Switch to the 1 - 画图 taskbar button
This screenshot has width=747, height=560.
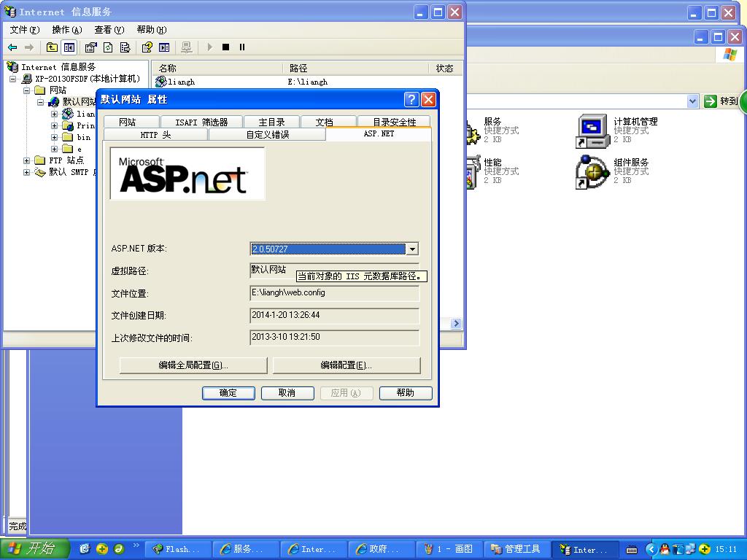pyautogui.click(x=449, y=549)
